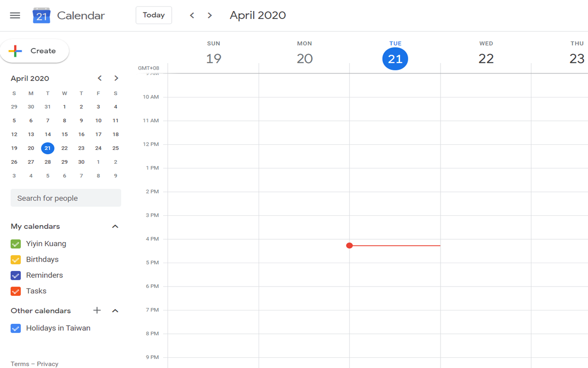Click the Google Calendar logo icon
The height and width of the screenshot is (368, 588).
41,15
